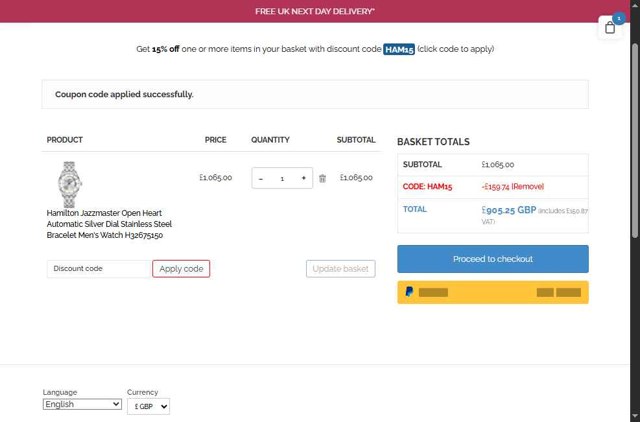Click the -£159.74 discount amount

coord(495,187)
